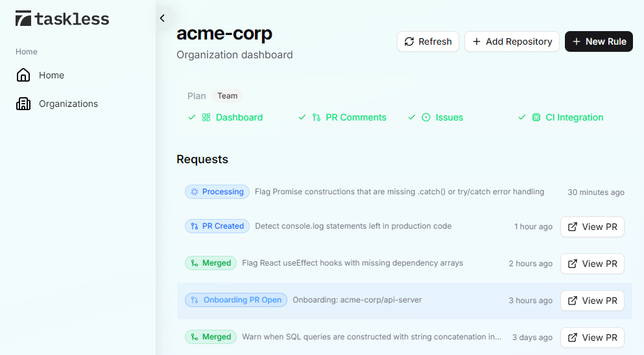Click the Onboarding PR Open badge
This screenshot has width=644, height=355.
click(x=236, y=300)
